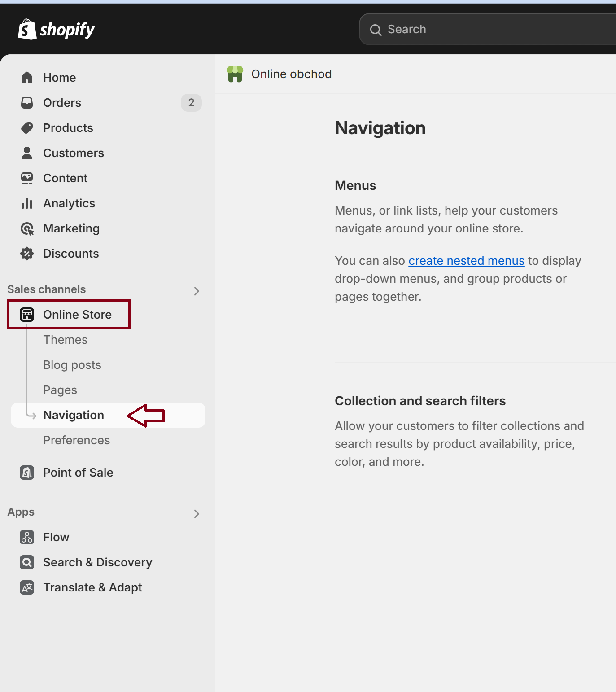This screenshot has height=692, width=616.
Task: Expand the Sales channels section
Action: pos(197,291)
